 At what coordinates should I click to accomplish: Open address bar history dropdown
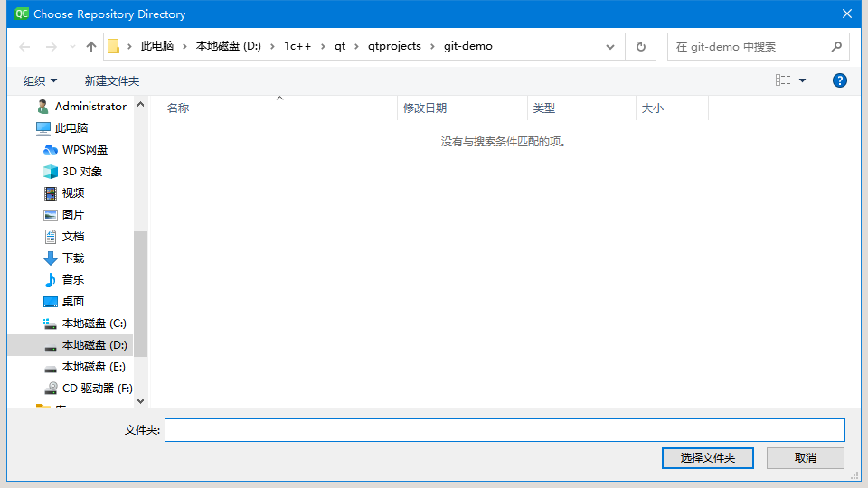coord(610,47)
